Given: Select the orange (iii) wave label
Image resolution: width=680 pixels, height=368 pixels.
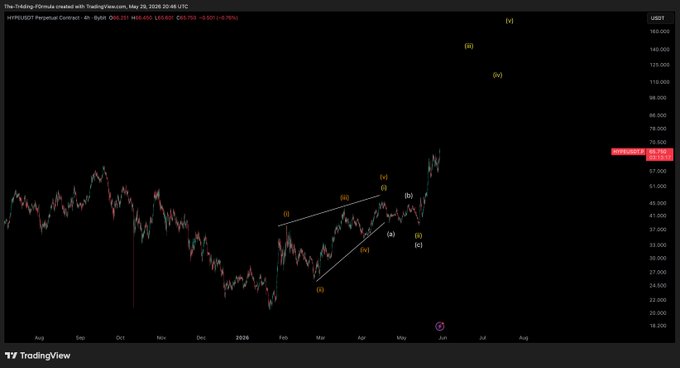Looking at the screenshot, I should [x=344, y=198].
